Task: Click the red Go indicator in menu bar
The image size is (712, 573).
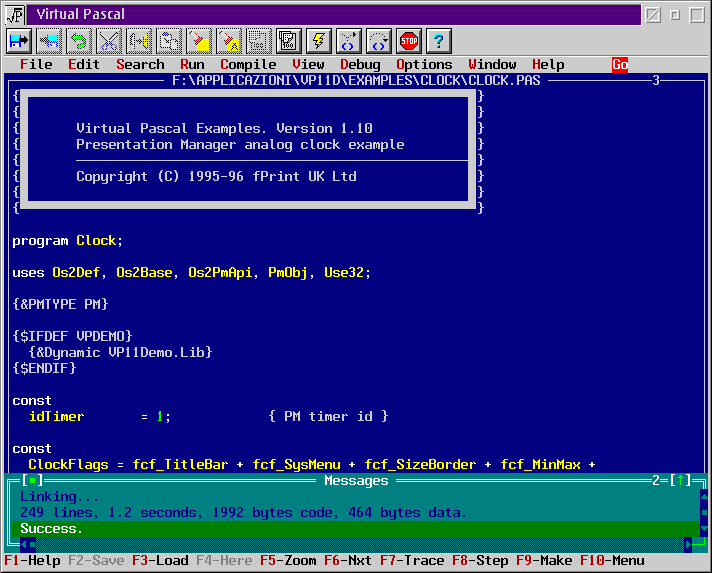Action: [620, 64]
